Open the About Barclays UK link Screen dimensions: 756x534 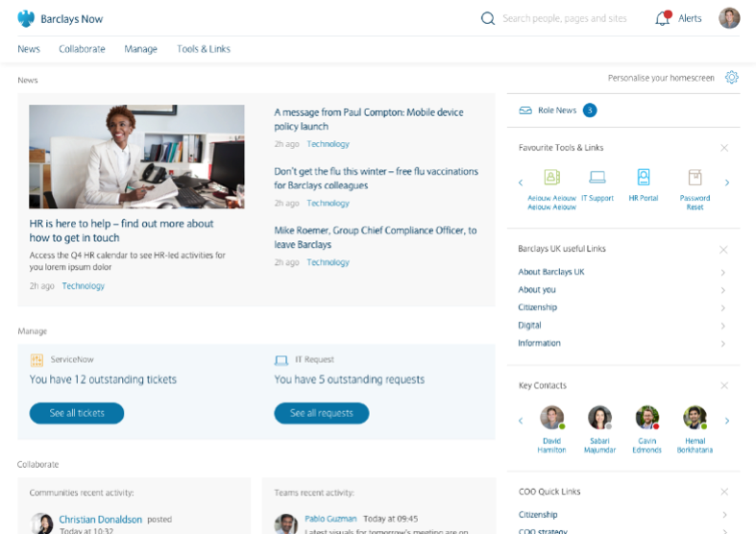point(551,272)
